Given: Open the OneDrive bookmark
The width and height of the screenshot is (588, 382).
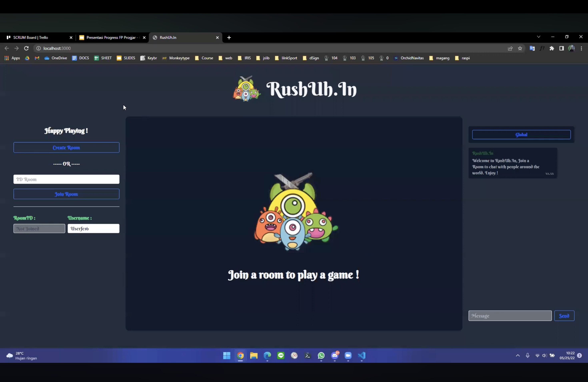Looking at the screenshot, I should (56, 58).
